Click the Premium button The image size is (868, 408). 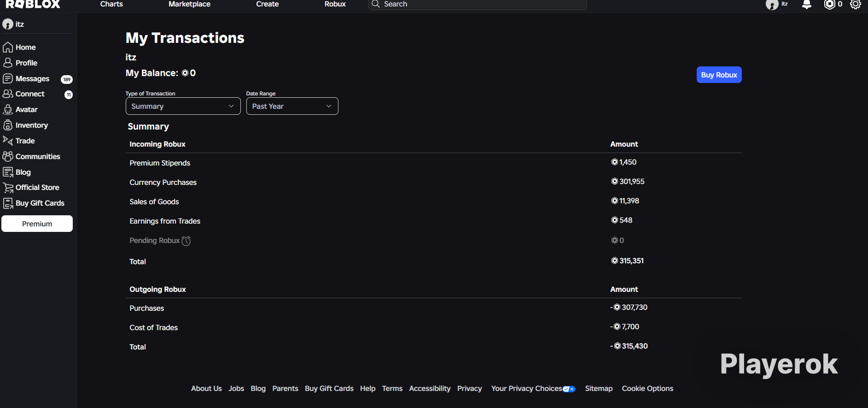tap(37, 224)
